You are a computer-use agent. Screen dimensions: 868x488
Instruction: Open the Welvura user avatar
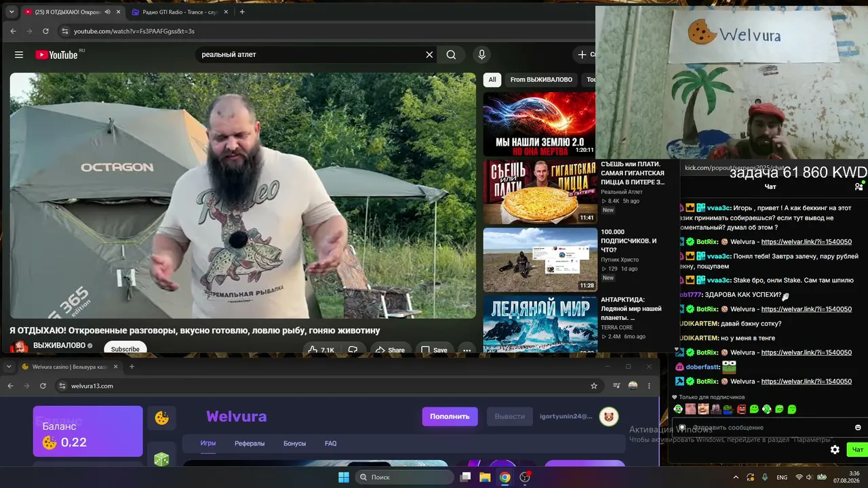[609, 416]
